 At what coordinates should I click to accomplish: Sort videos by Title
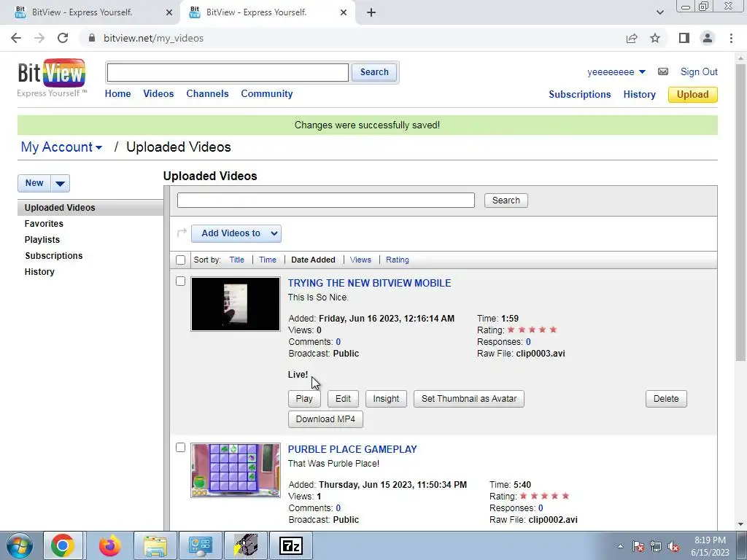(237, 260)
